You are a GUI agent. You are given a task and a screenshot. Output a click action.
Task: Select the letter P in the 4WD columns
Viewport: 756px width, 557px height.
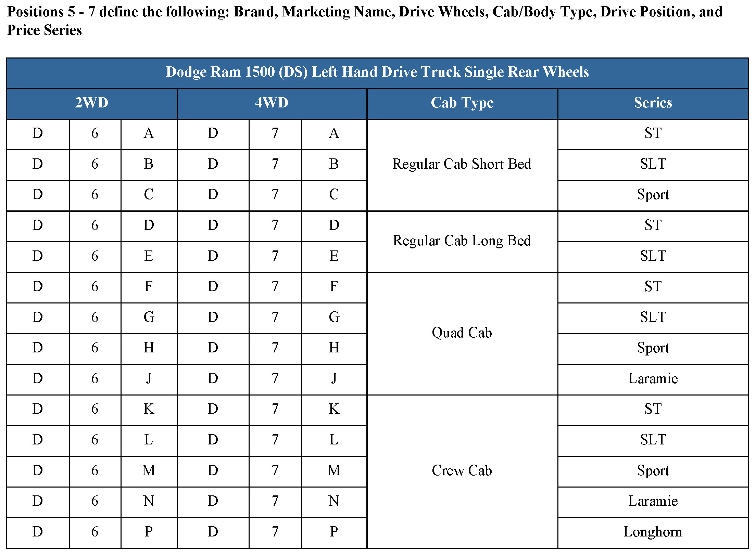point(333,532)
